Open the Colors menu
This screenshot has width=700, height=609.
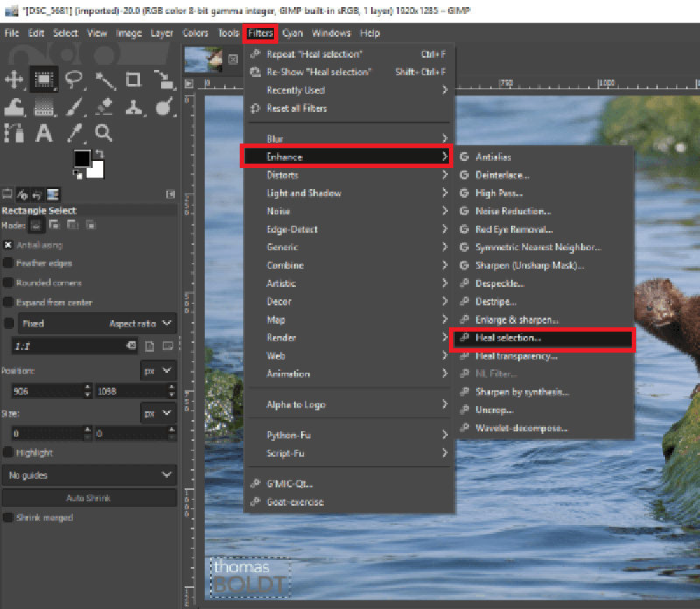click(196, 33)
